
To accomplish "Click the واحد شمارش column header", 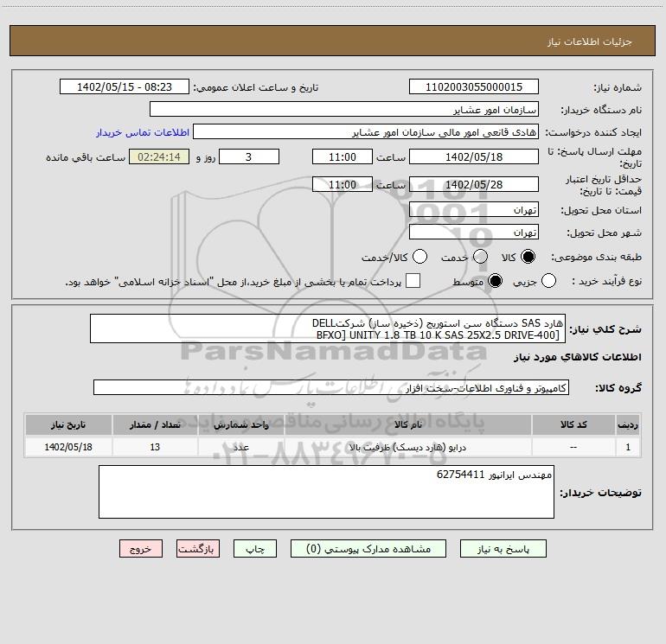I will click(240, 424).
